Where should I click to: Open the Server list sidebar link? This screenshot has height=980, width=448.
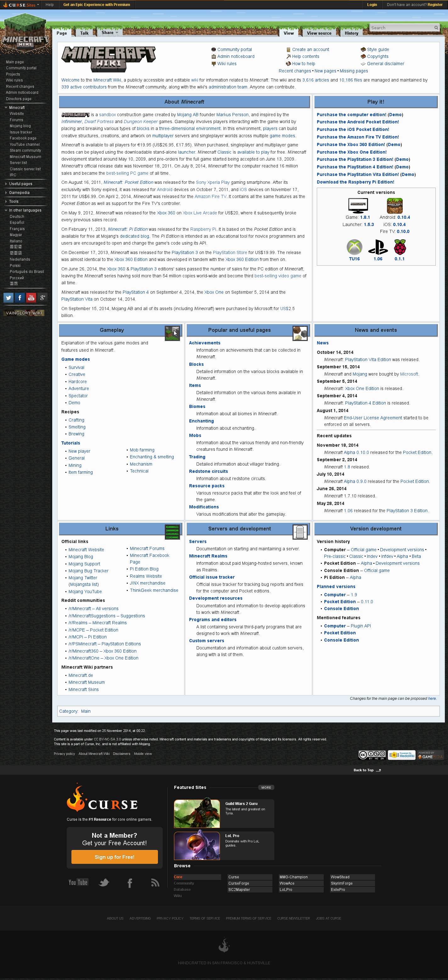(x=18, y=162)
